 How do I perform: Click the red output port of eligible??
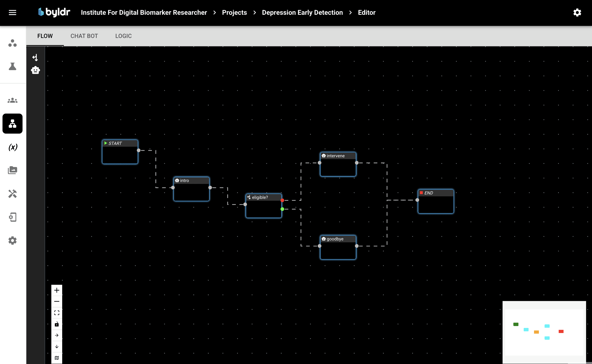click(282, 200)
